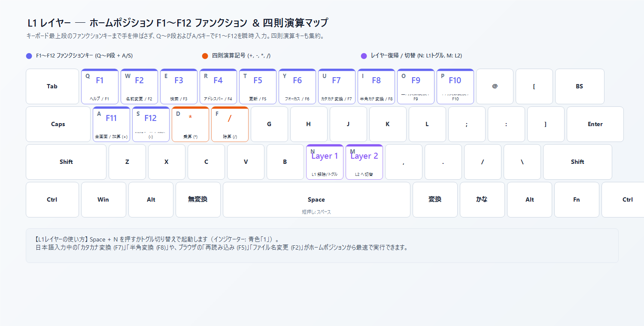Click the Tab key

click(52, 86)
